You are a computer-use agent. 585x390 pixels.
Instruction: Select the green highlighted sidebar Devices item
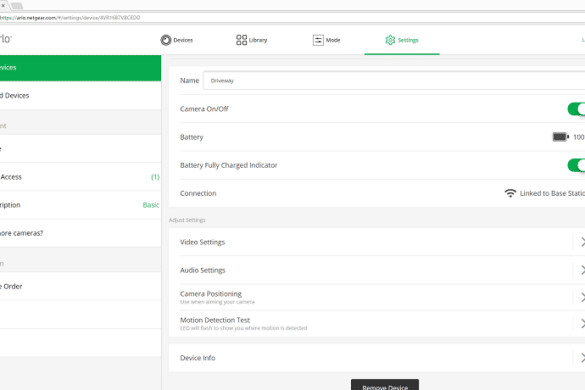tap(81, 68)
